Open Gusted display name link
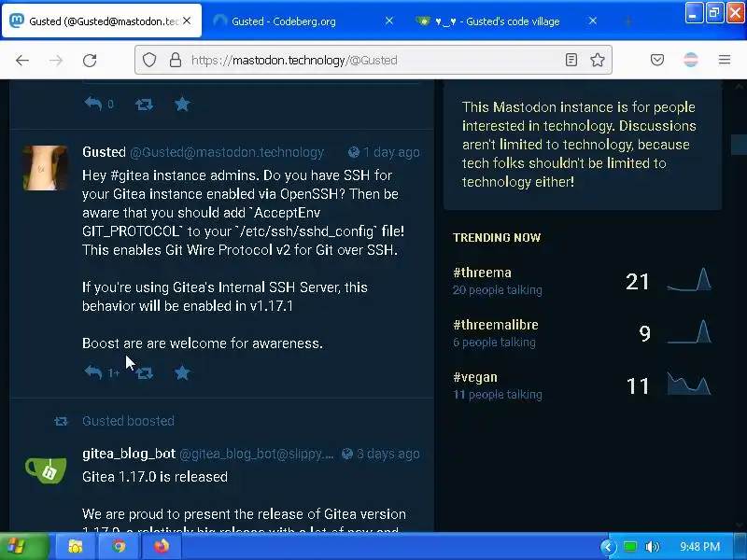 104,152
